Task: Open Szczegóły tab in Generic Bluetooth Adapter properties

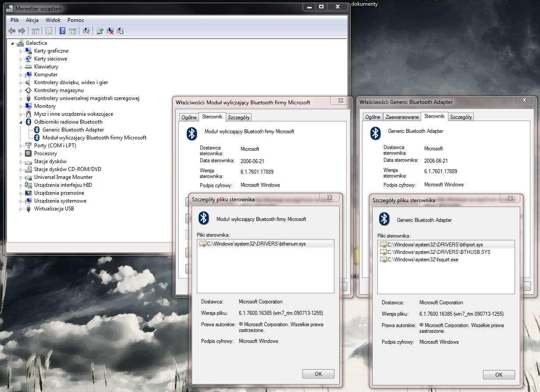Action: tap(461, 117)
